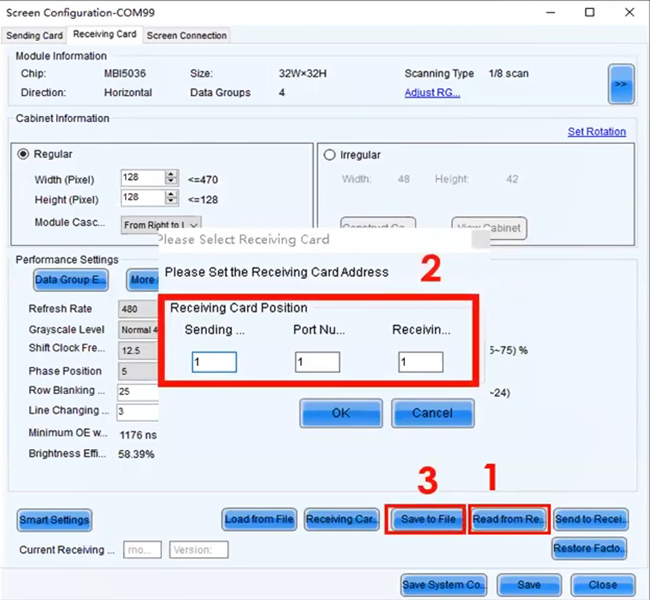Screen dimensions: 650x600
Task: Click the Port Number input field
Action: [x=317, y=362]
